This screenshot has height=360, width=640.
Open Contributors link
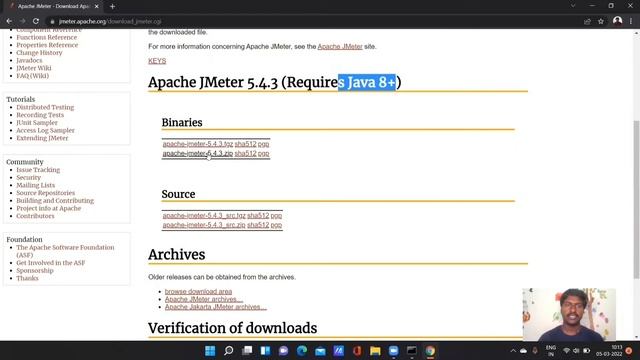pos(35,216)
